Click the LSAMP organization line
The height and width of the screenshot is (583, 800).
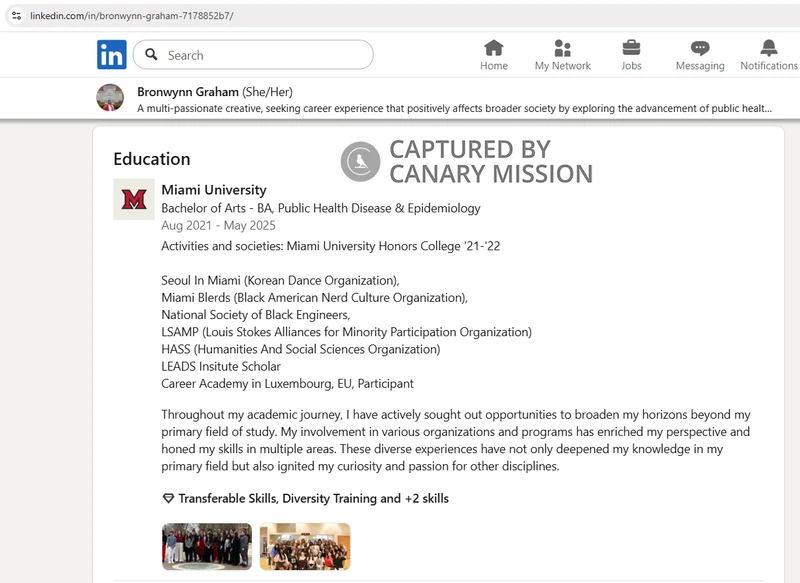(346, 332)
